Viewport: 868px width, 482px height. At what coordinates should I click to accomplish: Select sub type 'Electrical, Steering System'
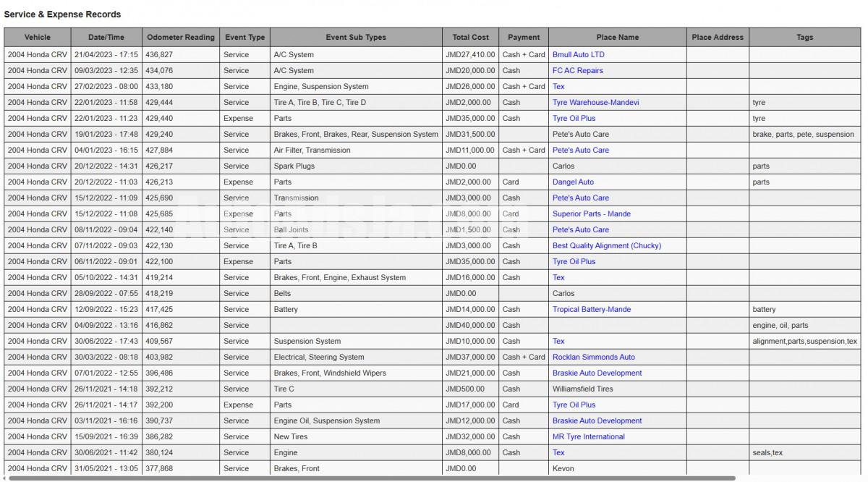point(319,357)
